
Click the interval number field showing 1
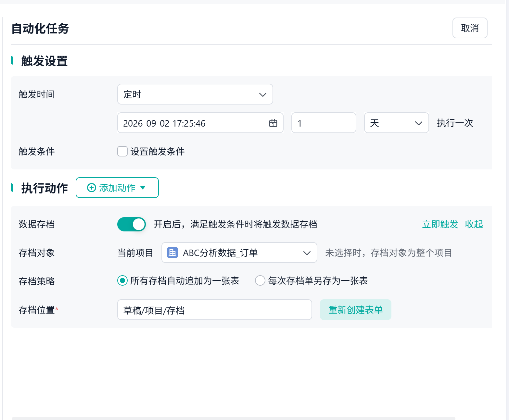point(324,123)
